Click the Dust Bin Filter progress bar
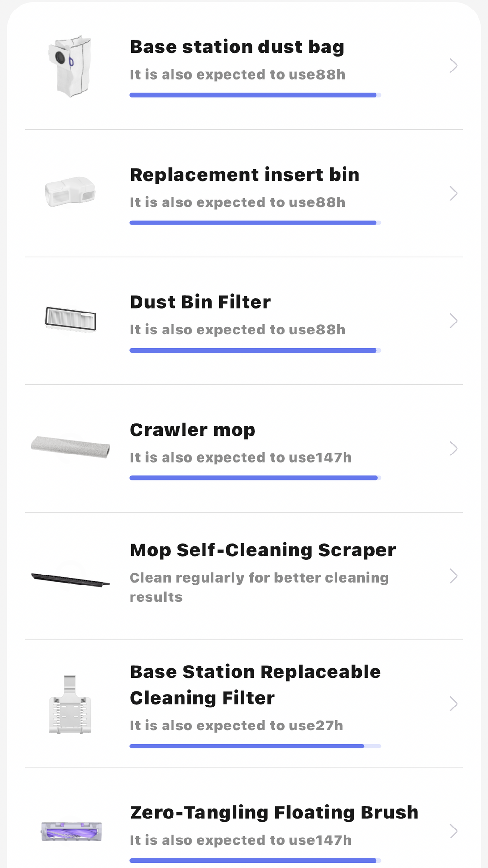Screen dimensions: 488x868 click(255, 350)
